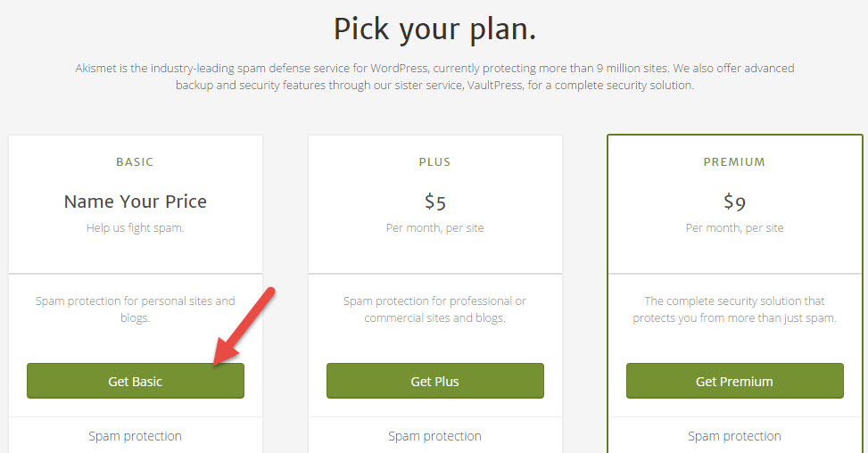The width and height of the screenshot is (868, 453).
Task: Click Spam protection feature under Get Premium
Action: 734,436
